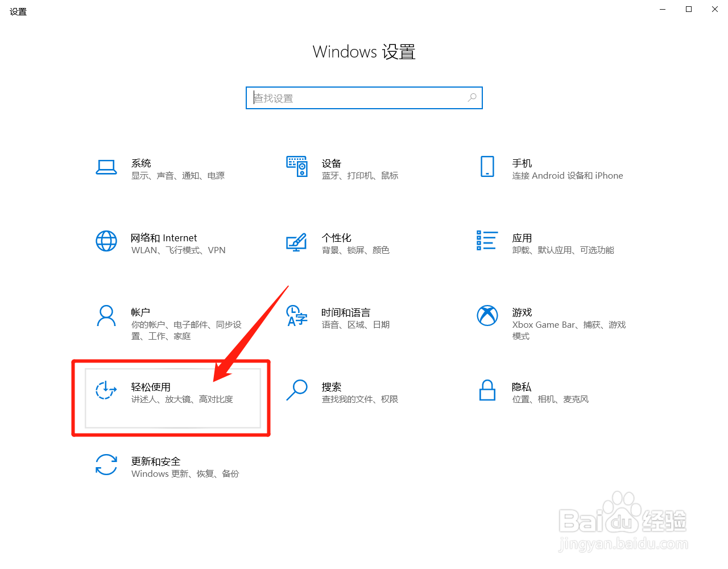
Task: Open 帐户 (Accounts) settings icon
Action: click(106, 316)
